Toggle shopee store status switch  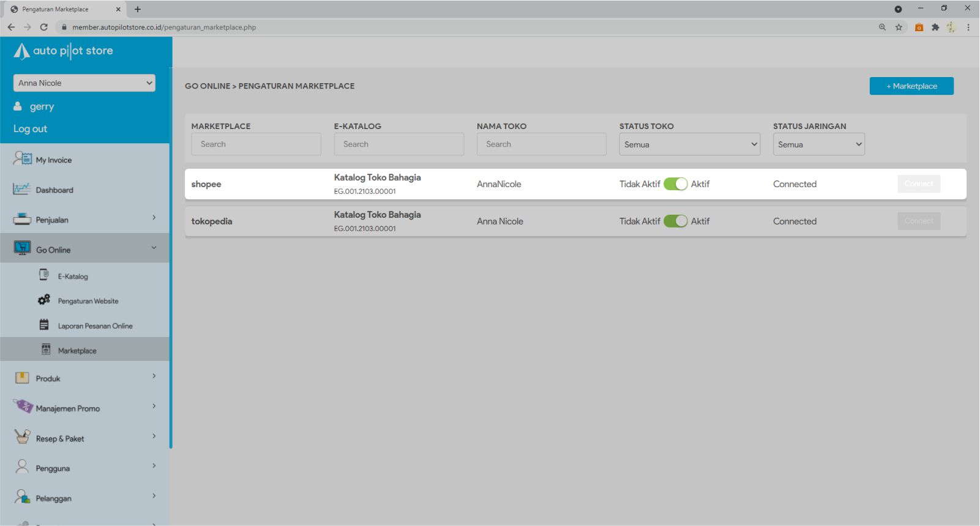[x=675, y=184]
